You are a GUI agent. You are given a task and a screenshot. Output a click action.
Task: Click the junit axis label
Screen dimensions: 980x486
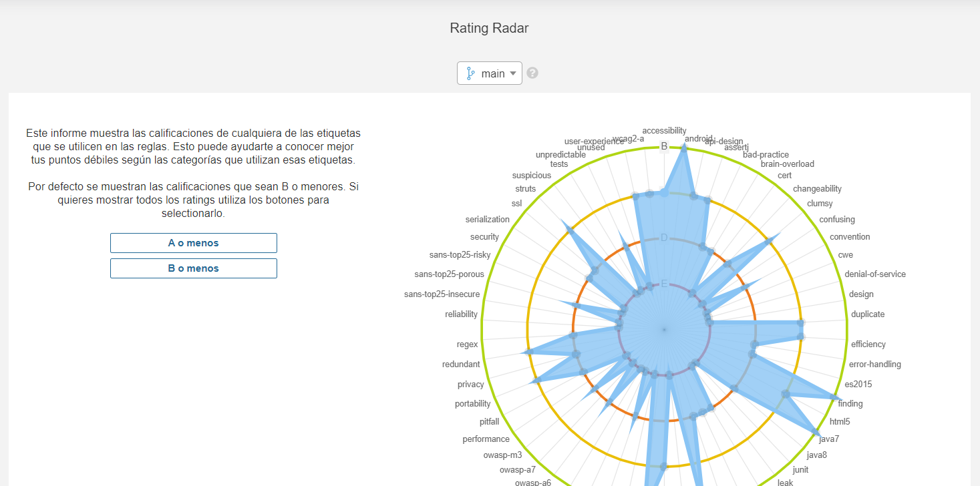[800, 470]
